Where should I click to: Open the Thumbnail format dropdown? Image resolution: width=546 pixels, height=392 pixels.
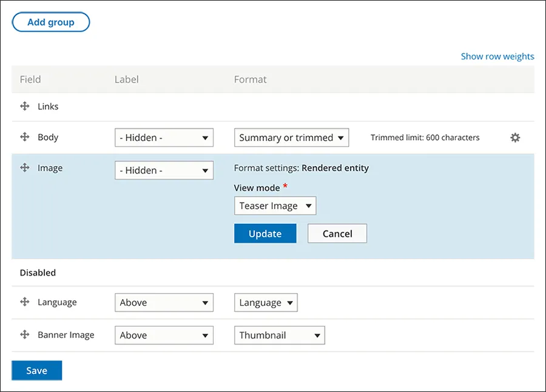tap(279, 335)
